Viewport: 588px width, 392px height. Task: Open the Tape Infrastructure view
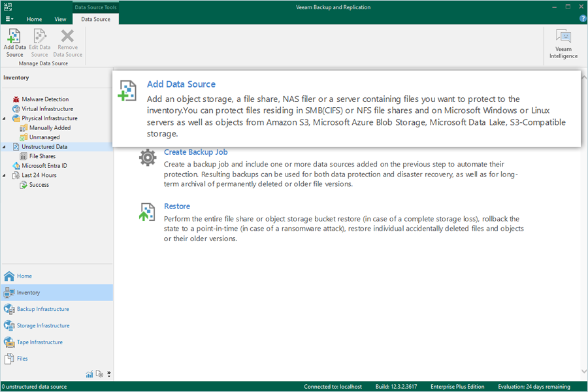(x=57, y=342)
